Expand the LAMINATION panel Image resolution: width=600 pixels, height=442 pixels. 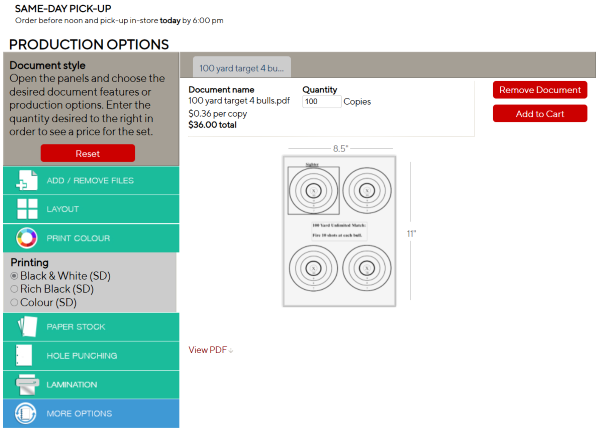91,385
